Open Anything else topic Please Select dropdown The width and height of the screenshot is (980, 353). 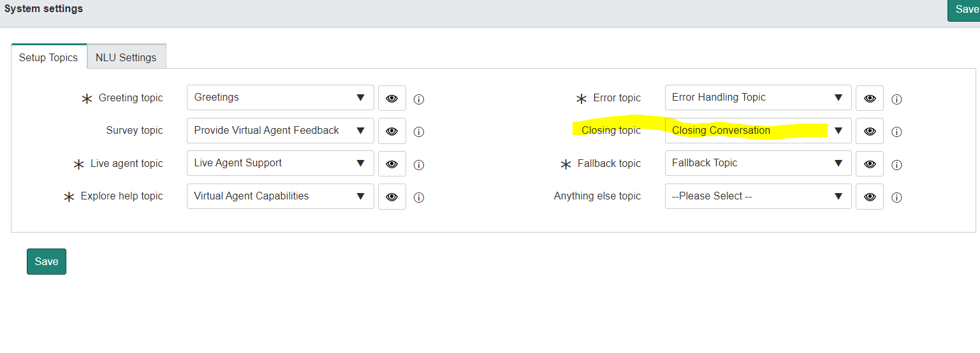click(x=758, y=196)
